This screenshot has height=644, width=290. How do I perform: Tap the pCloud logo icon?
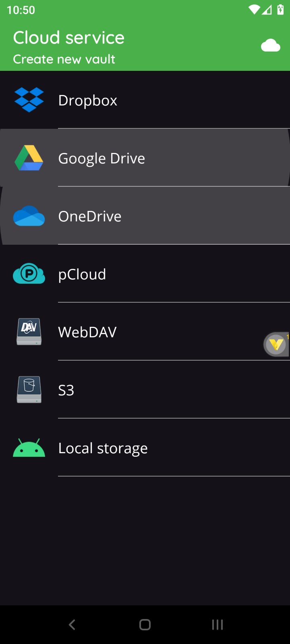(x=29, y=274)
